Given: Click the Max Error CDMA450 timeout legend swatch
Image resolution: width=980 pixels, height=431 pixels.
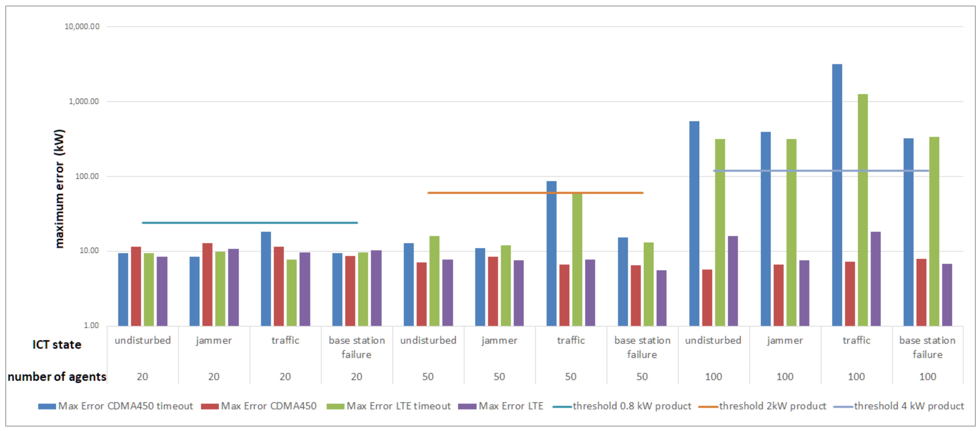Looking at the screenshot, I should pos(47,406).
